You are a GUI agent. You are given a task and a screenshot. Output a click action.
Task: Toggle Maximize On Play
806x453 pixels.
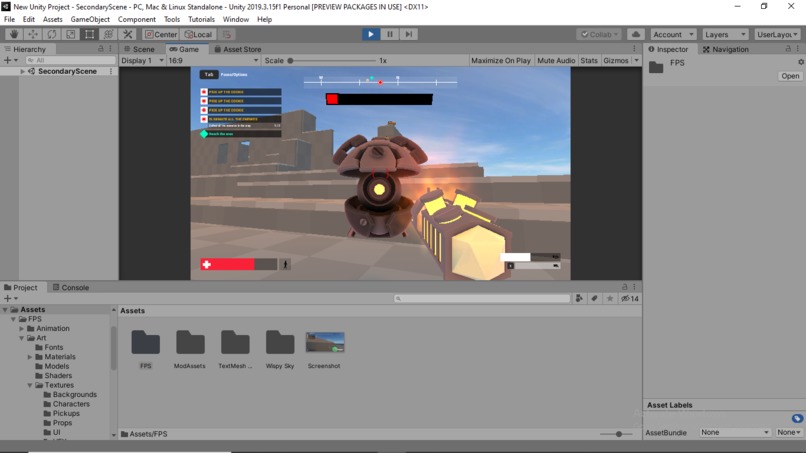(x=501, y=60)
